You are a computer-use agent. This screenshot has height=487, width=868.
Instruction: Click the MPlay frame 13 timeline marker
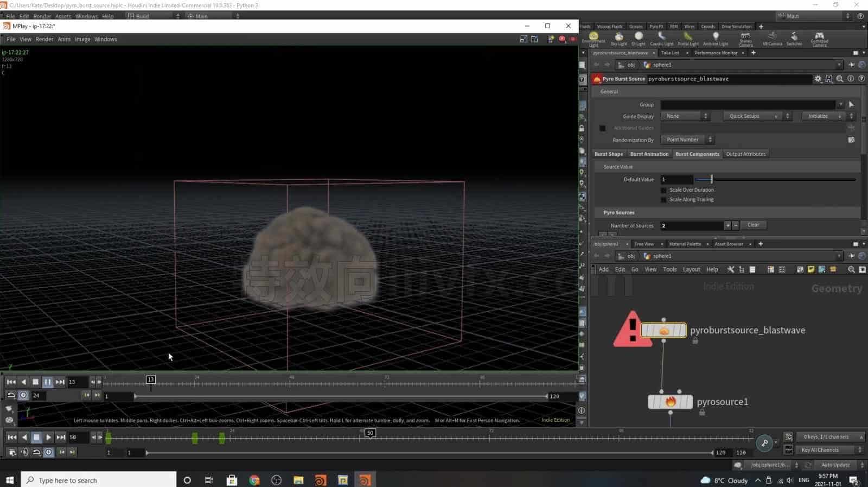coord(151,380)
